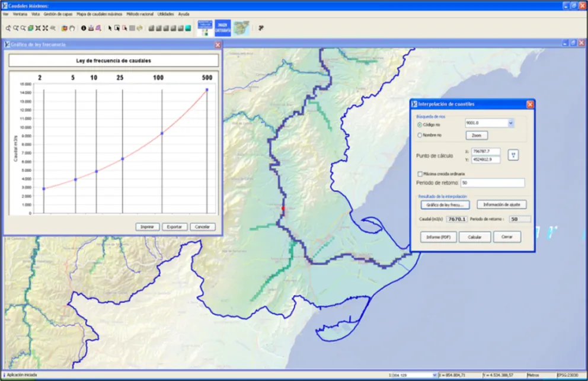Click the Gráfico de ley frecu... button

(445, 205)
